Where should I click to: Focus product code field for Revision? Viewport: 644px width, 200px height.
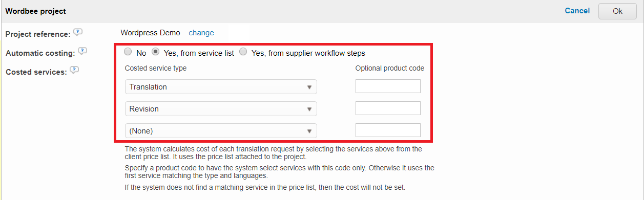pos(388,108)
